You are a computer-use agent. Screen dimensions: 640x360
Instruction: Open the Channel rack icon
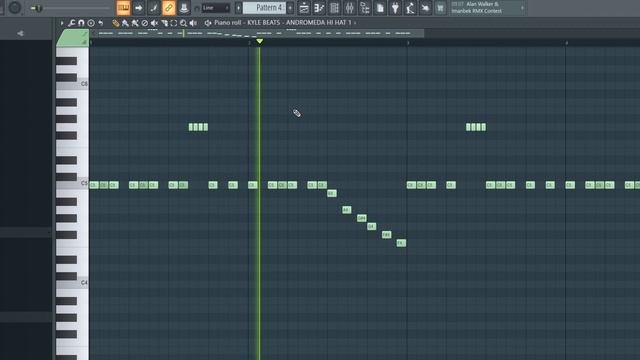point(334,8)
